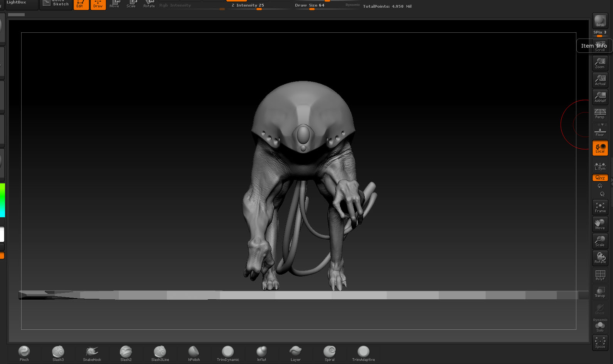Toggle Solo mode
613x364 pixels.
tap(600, 326)
